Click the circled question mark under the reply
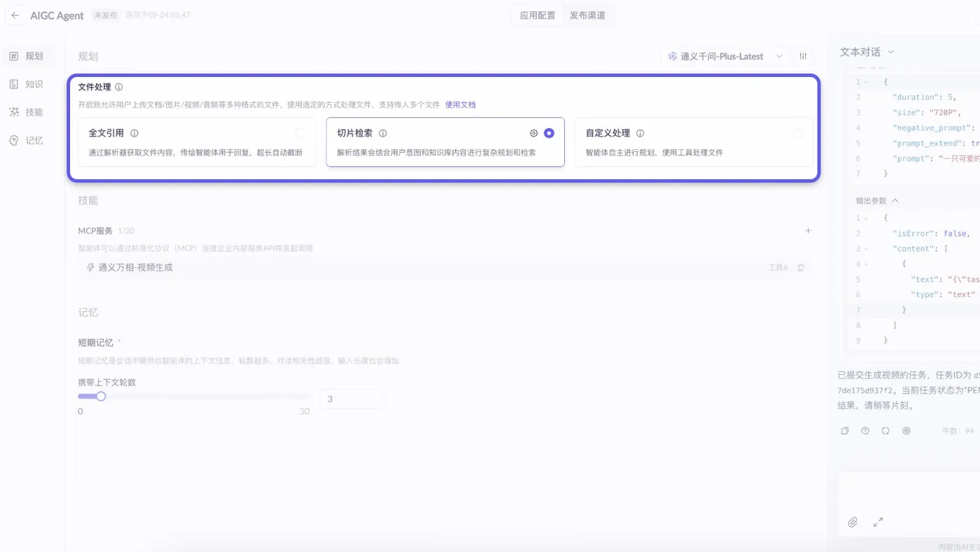Viewport: 980px width, 552px height. (865, 431)
